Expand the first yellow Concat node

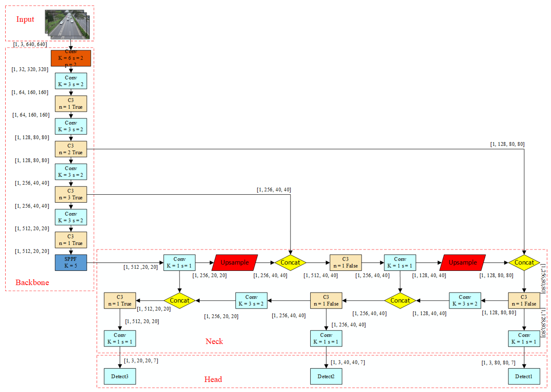coord(291,263)
